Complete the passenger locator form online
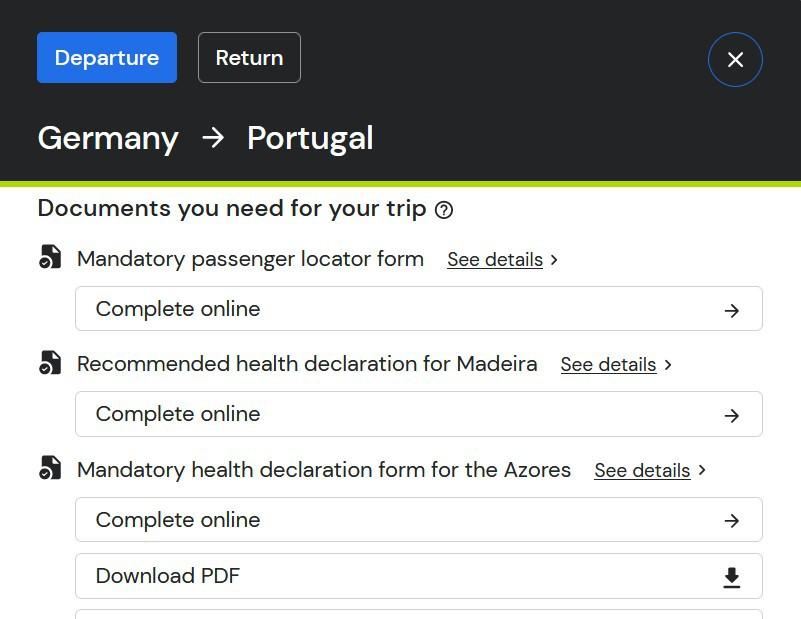The width and height of the screenshot is (801, 619). [x=419, y=308]
